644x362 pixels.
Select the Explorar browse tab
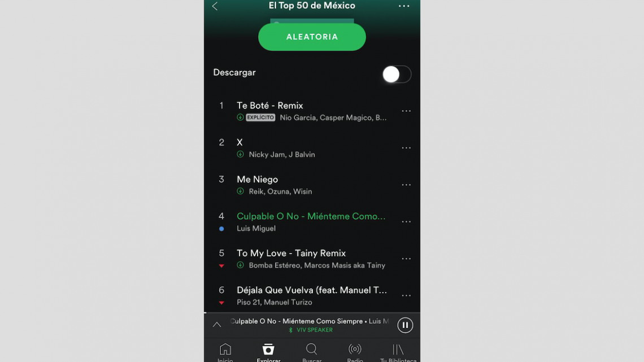click(268, 353)
